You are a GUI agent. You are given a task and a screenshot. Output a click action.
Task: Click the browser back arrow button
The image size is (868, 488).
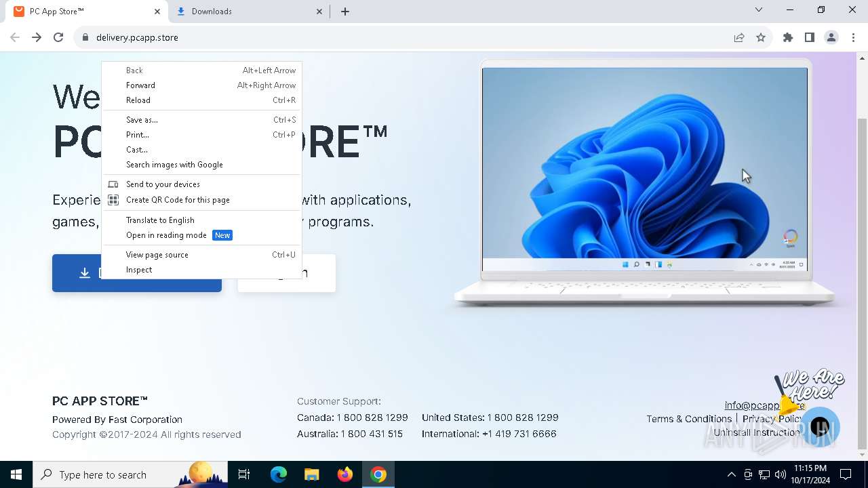15,37
